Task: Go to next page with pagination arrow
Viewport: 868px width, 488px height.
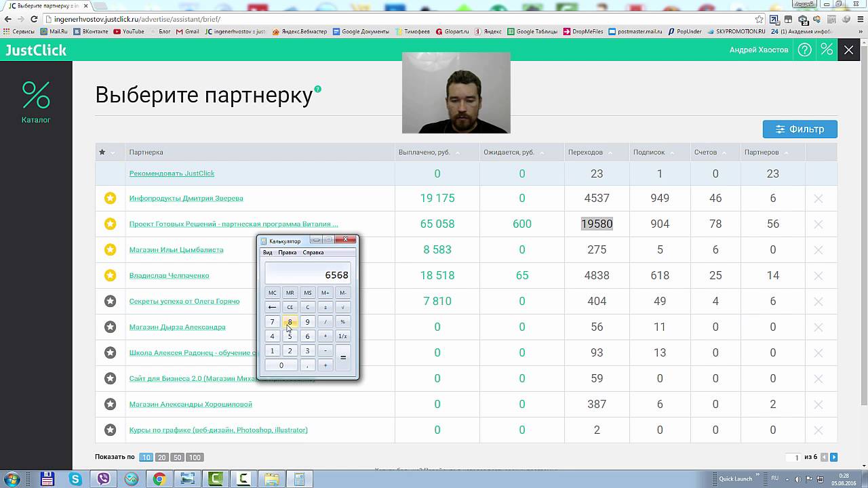Action: (834, 457)
